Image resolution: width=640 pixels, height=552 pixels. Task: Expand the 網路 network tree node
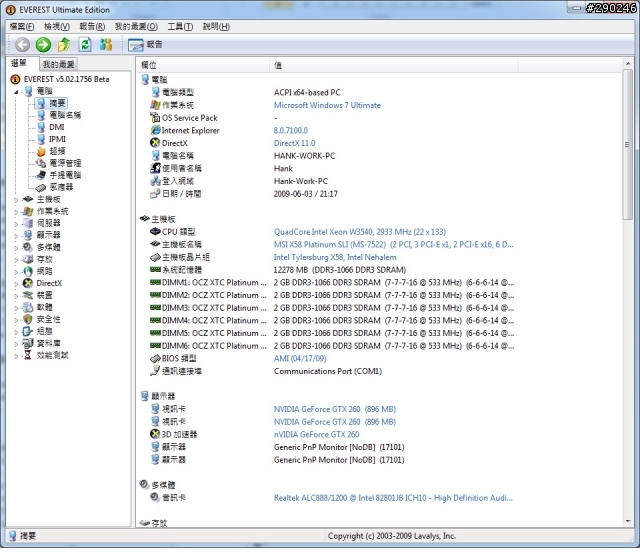coord(16,272)
